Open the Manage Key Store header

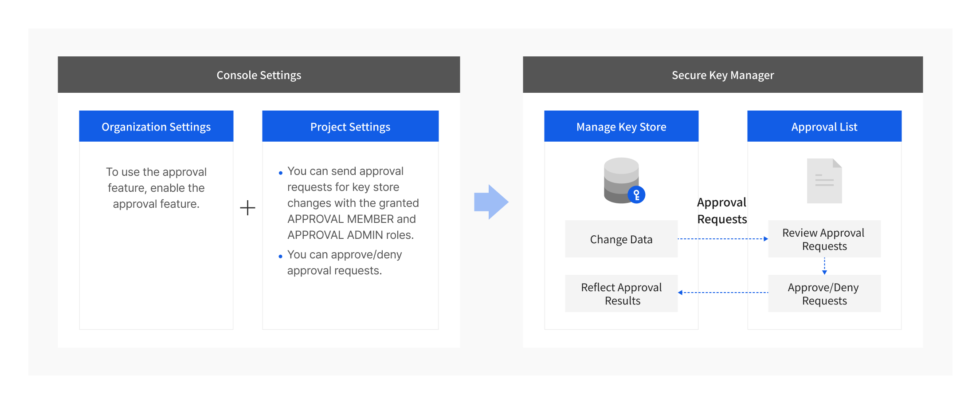(x=621, y=127)
